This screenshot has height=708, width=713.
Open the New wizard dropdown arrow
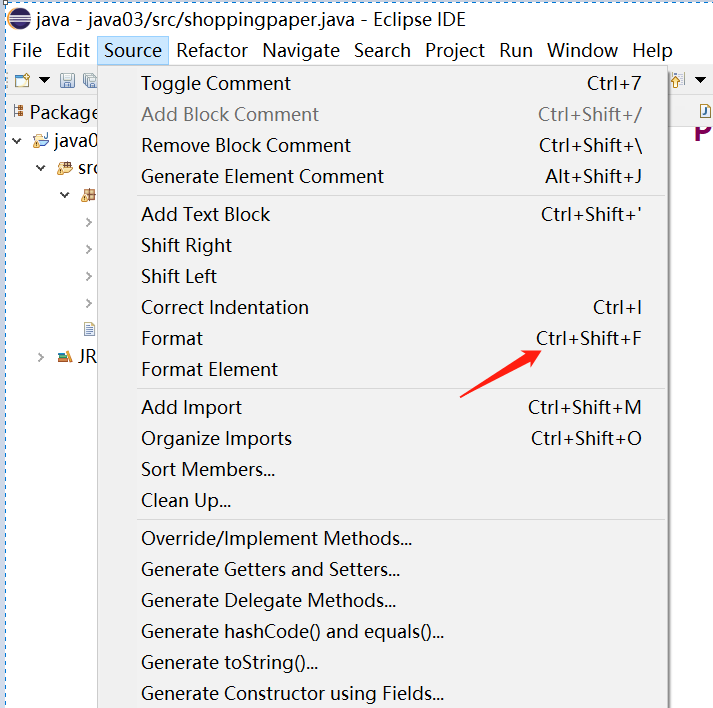pyautogui.click(x=44, y=81)
